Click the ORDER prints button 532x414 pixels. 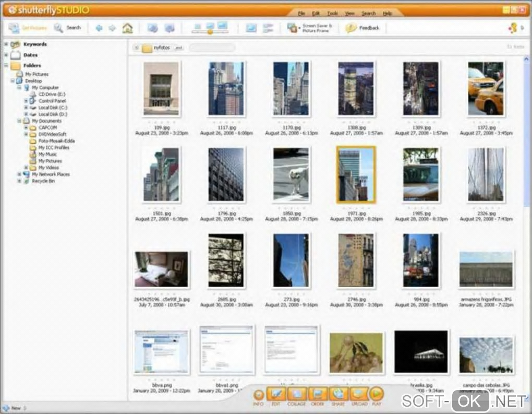(x=318, y=394)
